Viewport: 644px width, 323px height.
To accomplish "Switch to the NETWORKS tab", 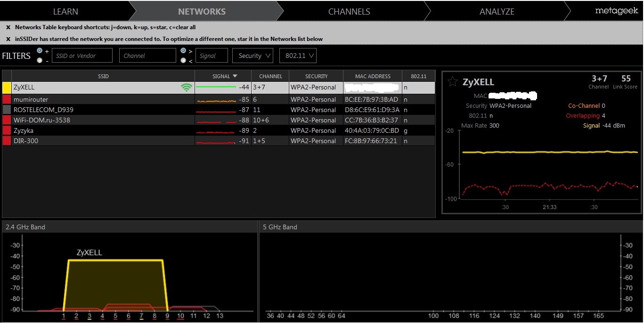I will pyautogui.click(x=202, y=11).
